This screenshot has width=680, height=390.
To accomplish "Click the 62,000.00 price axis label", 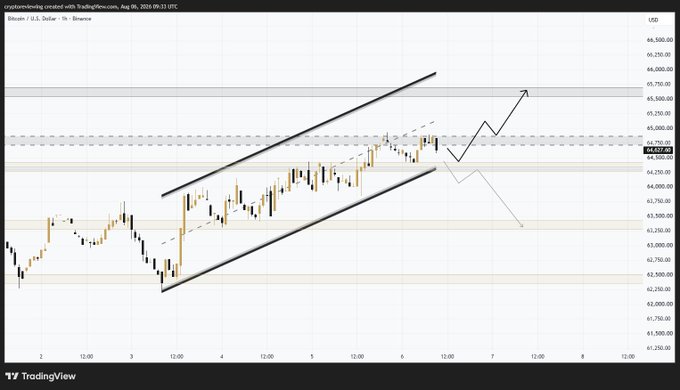I will 660,304.
